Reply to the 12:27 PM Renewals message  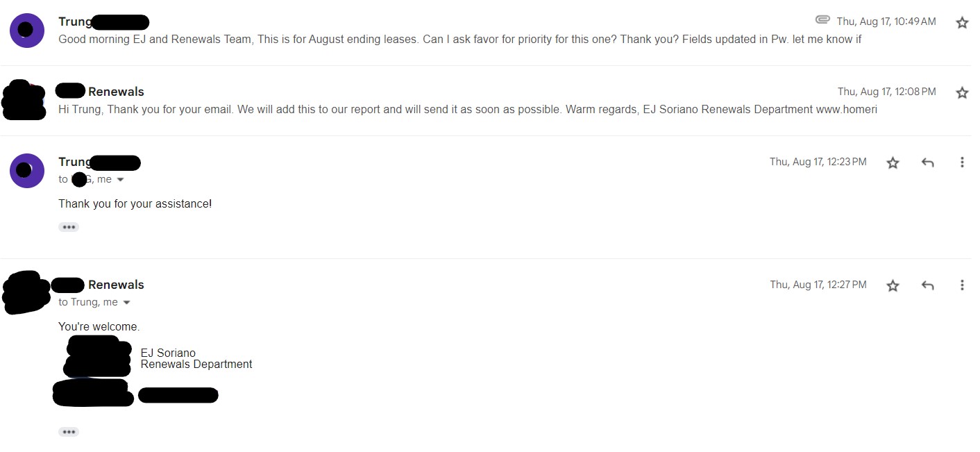coord(927,285)
